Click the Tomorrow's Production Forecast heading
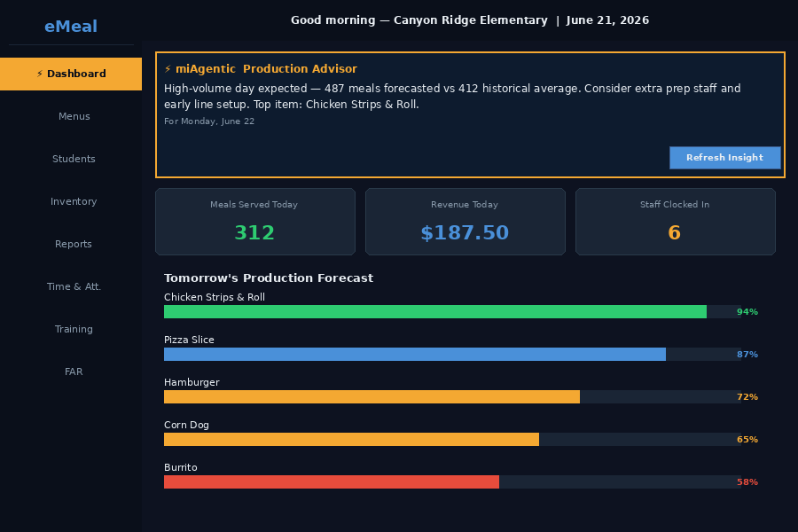 click(269, 278)
